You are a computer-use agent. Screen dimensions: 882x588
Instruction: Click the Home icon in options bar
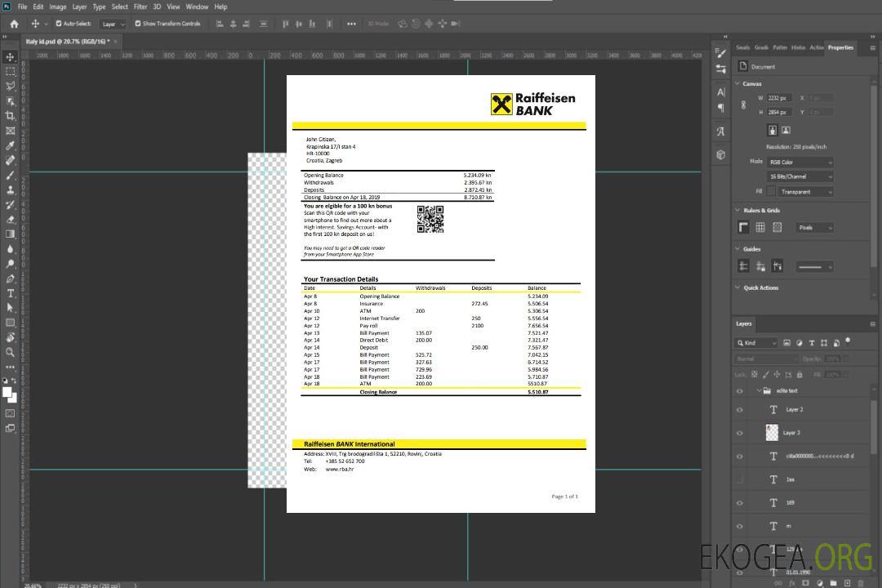point(14,24)
